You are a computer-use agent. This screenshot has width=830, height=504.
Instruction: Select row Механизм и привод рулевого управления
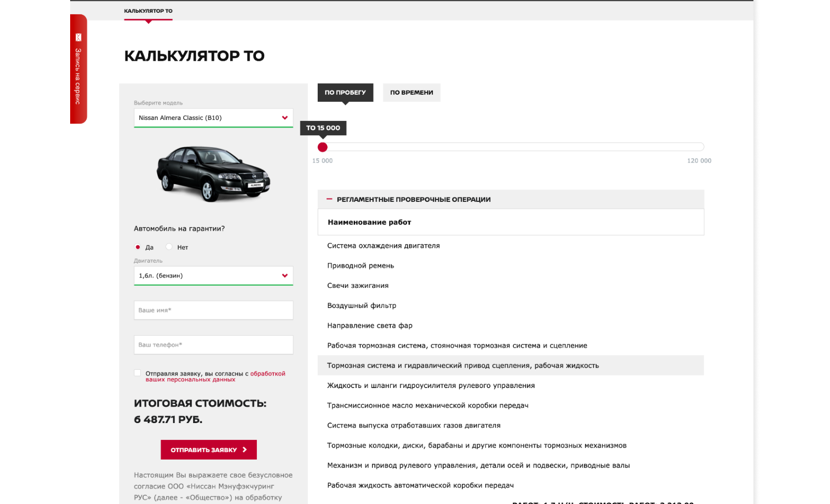(x=511, y=465)
